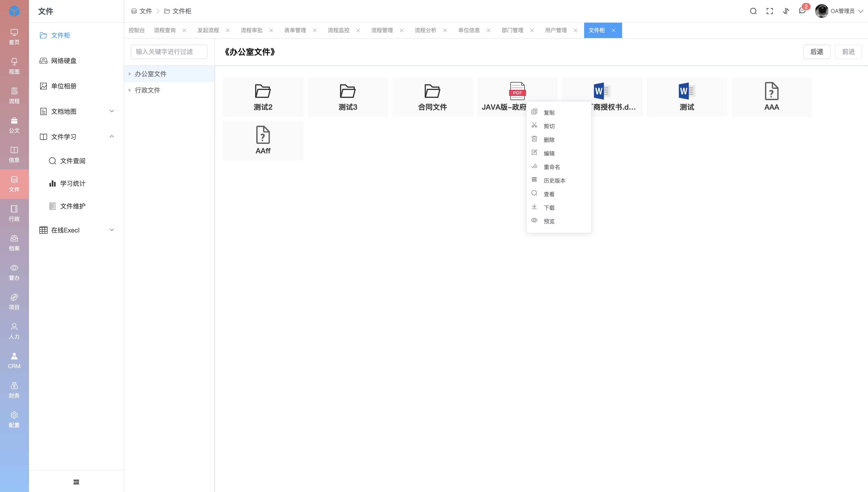Click the 前进 button

coord(849,52)
